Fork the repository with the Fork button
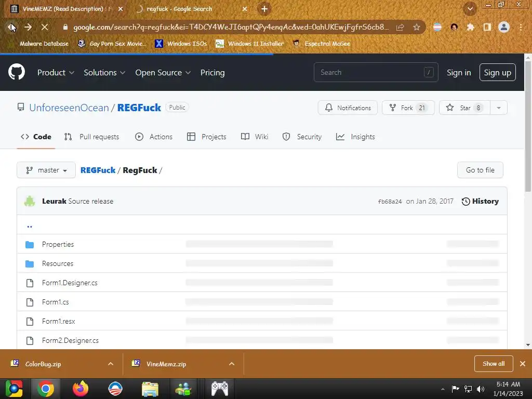Screen dimensions: 532x399 point(408,108)
